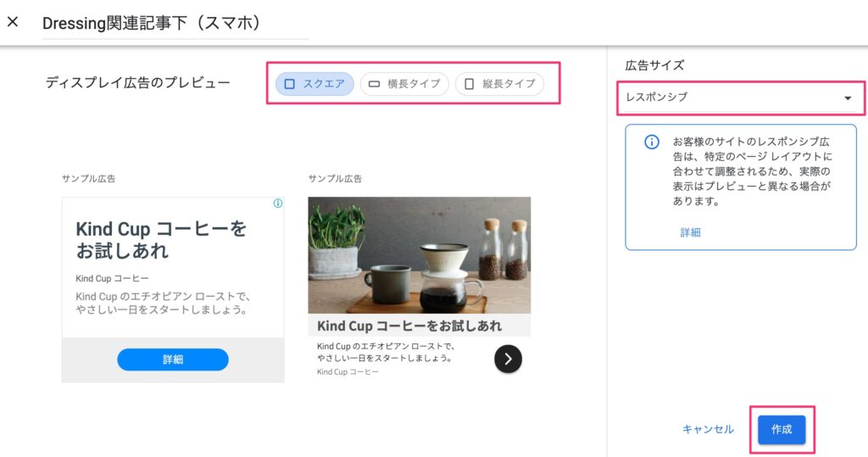Click the responsive ad notice paragraph

click(753, 171)
